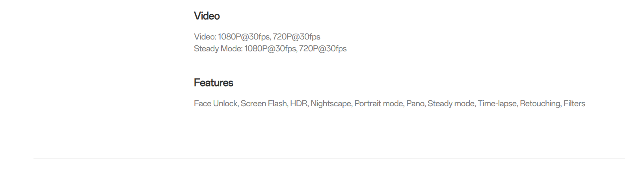Click the Features section heading
The height and width of the screenshot is (173, 644).
tap(213, 83)
